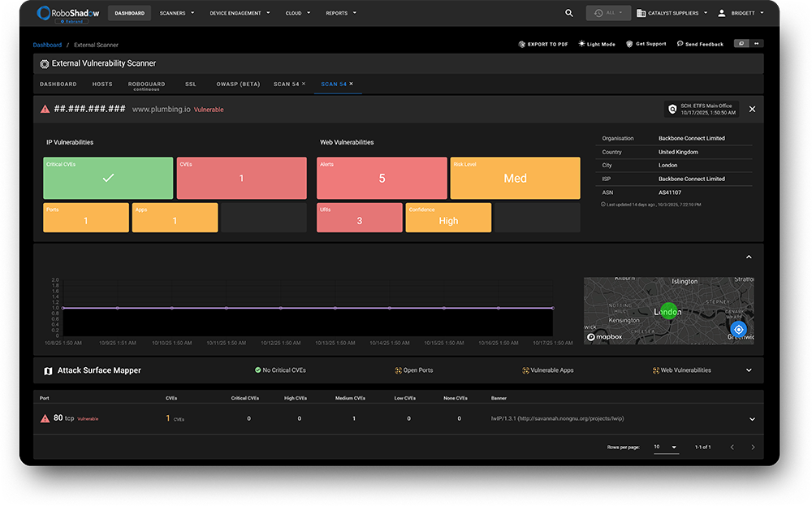812x506 pixels.
Task: Switch to the compact view toggle button
Action: click(x=741, y=44)
